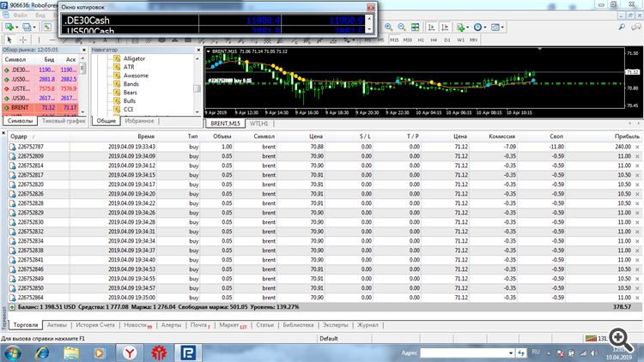Click the New Chart green plus icon
This screenshot has height=362, width=644.
9,27
